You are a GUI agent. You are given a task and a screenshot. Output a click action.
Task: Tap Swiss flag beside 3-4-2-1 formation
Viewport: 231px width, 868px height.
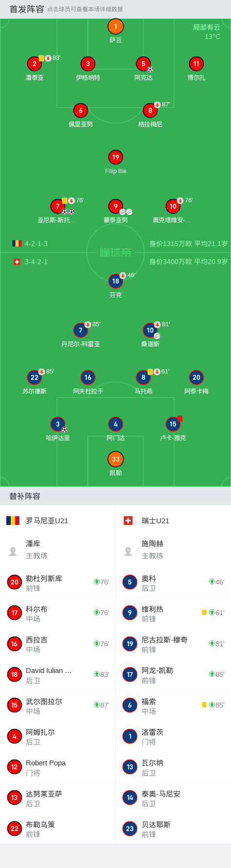pos(17,262)
